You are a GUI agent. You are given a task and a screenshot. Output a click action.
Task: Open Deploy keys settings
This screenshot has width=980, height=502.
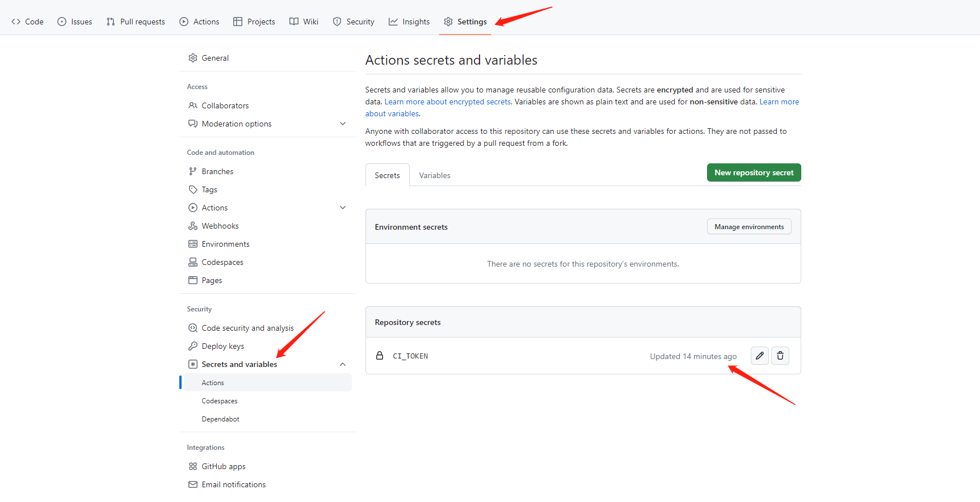pyautogui.click(x=268, y=346)
